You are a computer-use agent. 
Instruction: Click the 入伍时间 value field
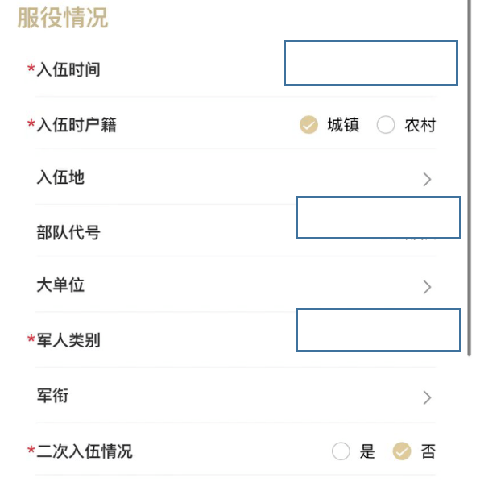coord(371,63)
